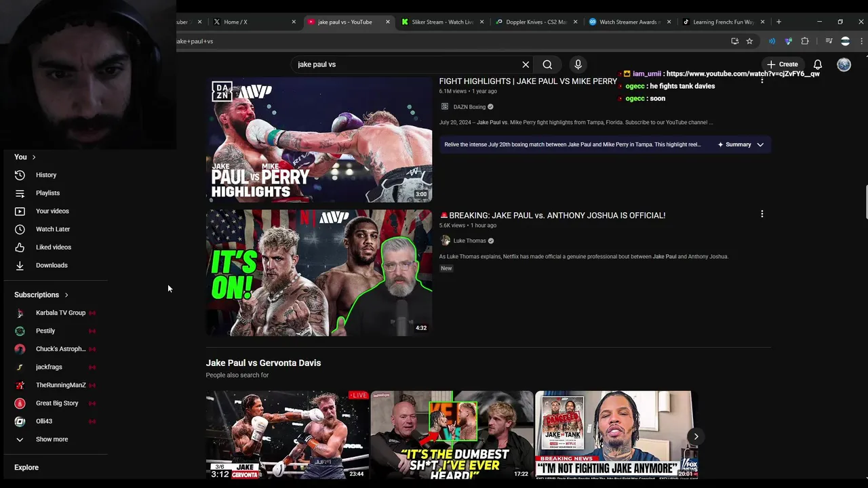The image size is (868, 488).
Task: Expand Subscriptions section chevron
Action: pyautogui.click(x=66, y=295)
